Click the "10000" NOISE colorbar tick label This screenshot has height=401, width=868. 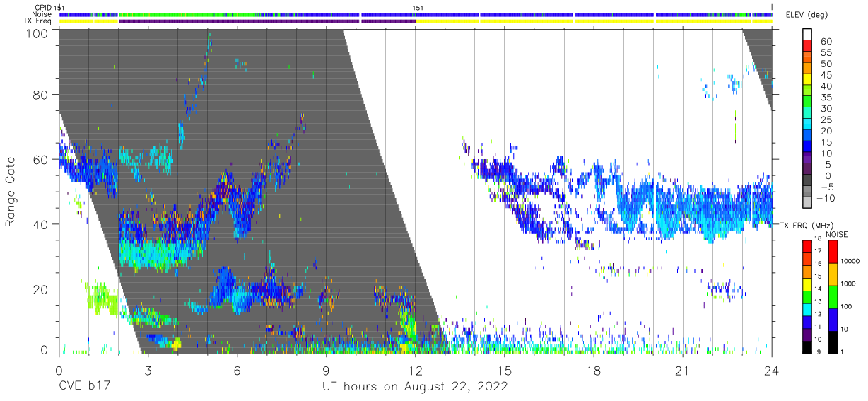(x=849, y=262)
